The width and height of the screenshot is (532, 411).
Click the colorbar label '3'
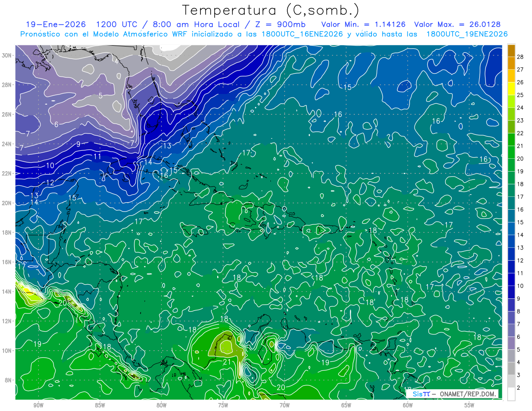point(519,375)
